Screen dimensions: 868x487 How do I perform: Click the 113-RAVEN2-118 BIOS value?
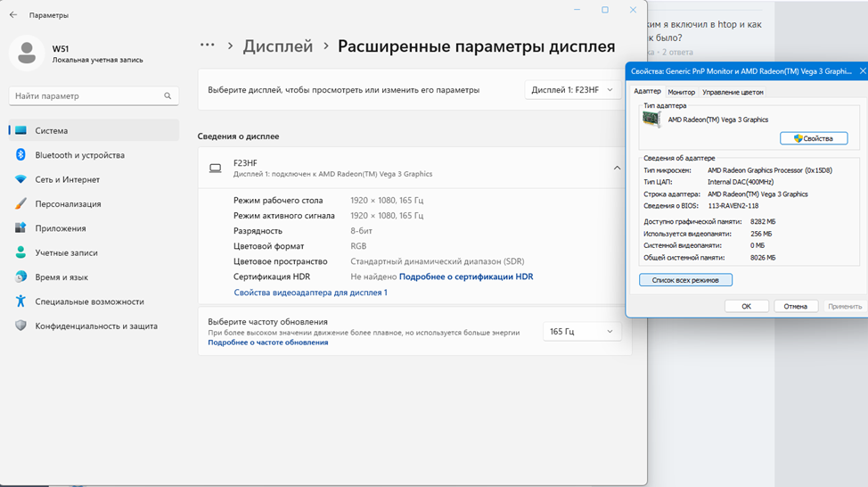(x=733, y=205)
